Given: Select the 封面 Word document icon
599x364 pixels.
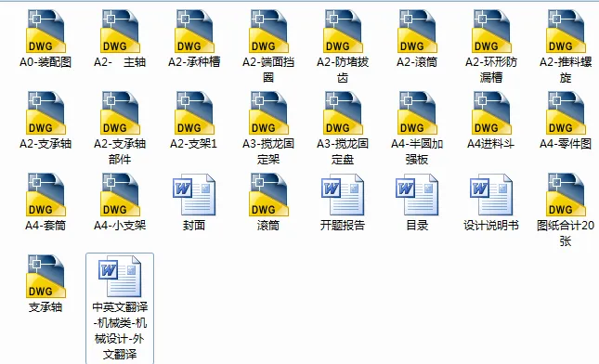Looking at the screenshot, I should pyautogui.click(x=194, y=195).
